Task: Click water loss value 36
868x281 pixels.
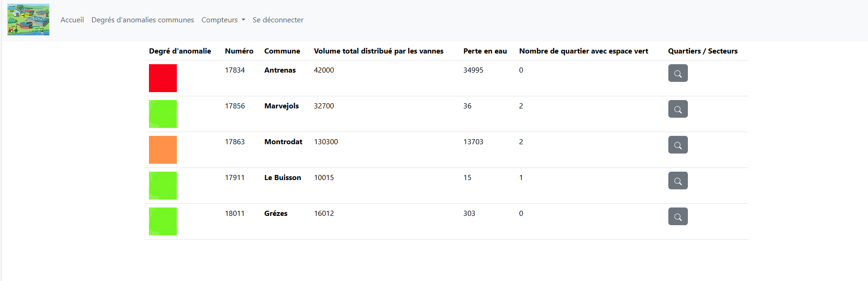Action: click(467, 106)
